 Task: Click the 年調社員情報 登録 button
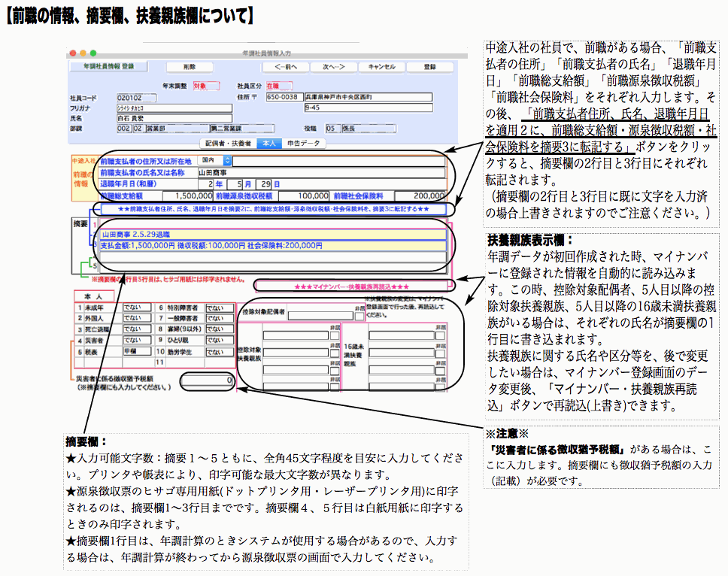click(x=108, y=66)
